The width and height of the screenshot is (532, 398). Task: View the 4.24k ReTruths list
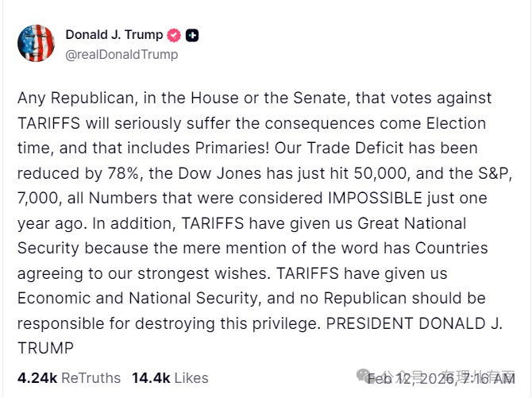pos(68,378)
